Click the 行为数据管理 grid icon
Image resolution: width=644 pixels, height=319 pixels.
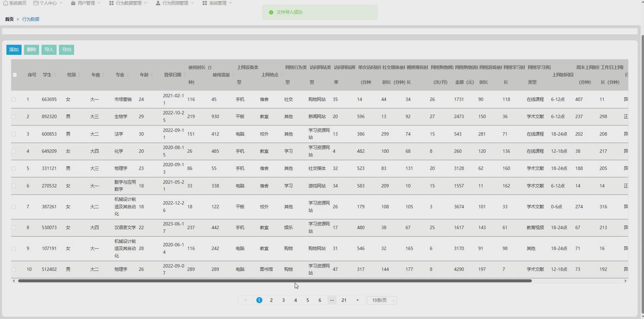[x=111, y=3]
